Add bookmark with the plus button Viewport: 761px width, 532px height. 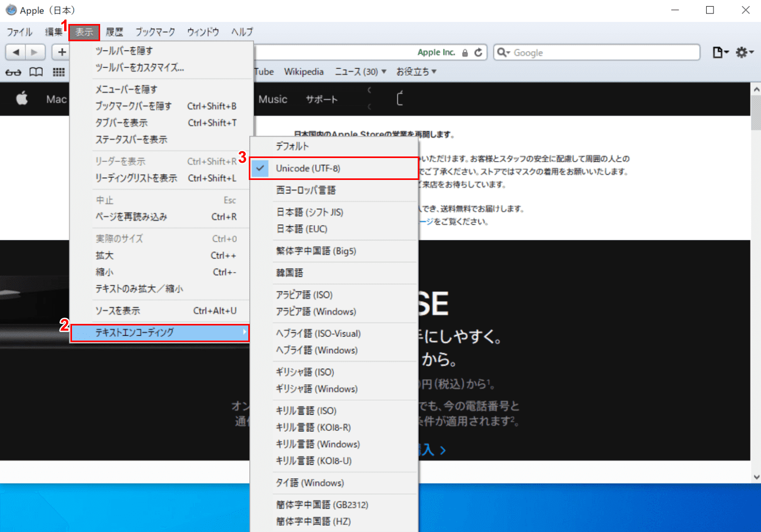coord(62,52)
